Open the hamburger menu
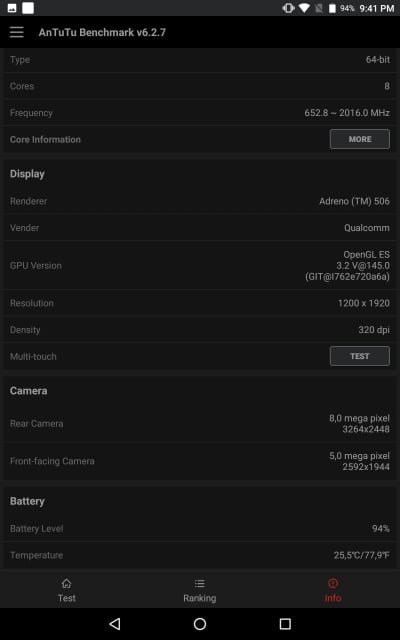Image resolution: width=400 pixels, height=640 pixels. coord(17,32)
